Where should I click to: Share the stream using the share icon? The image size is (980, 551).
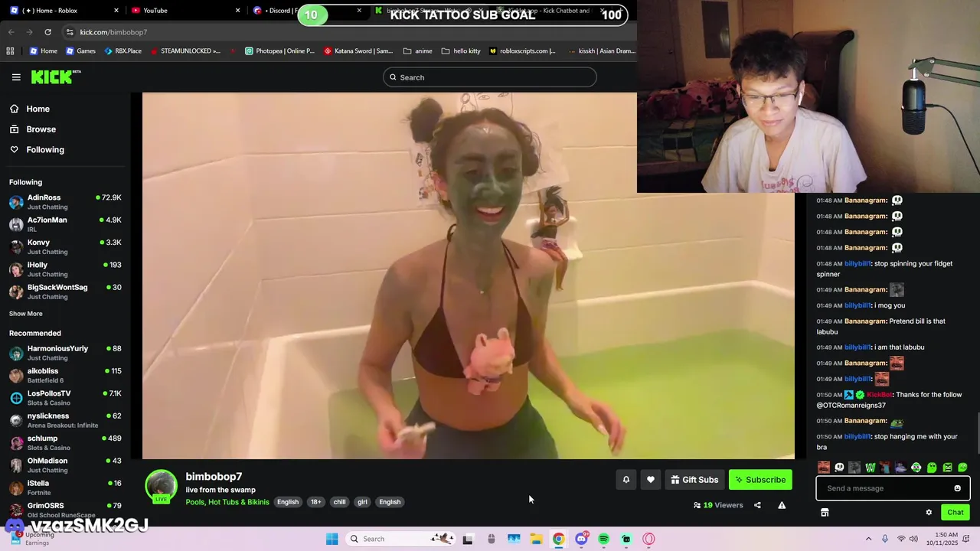pyautogui.click(x=757, y=505)
